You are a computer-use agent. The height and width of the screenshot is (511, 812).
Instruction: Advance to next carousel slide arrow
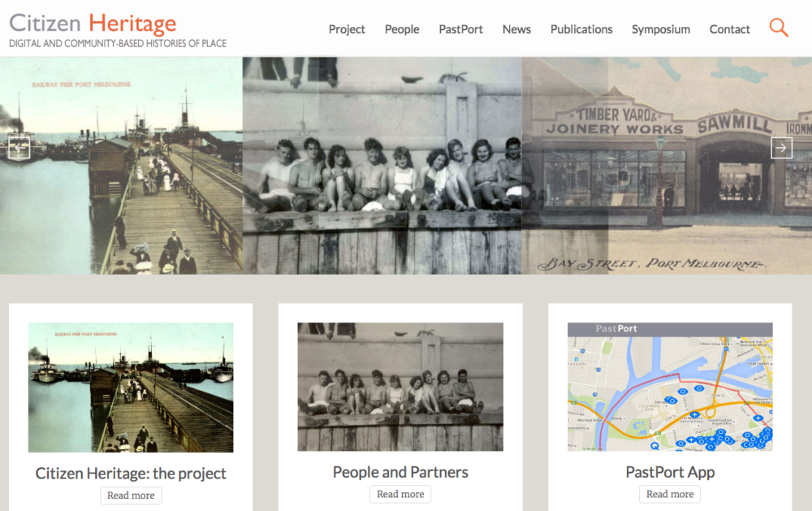pos(781,148)
